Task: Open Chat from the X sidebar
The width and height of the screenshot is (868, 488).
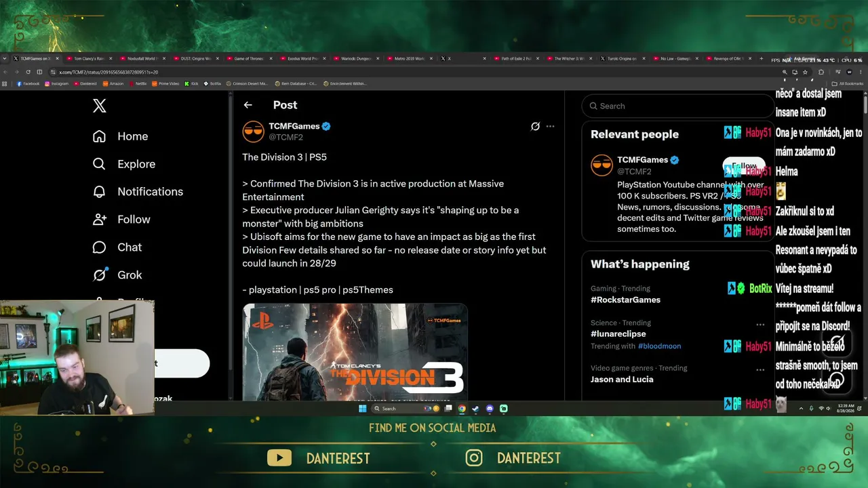Action: coord(117,247)
